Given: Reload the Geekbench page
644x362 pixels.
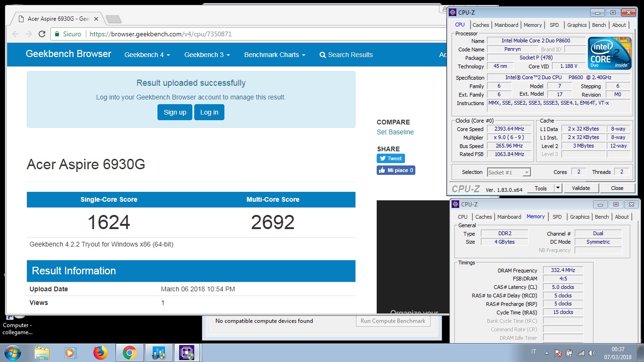Looking at the screenshot, I should tap(42, 34).
